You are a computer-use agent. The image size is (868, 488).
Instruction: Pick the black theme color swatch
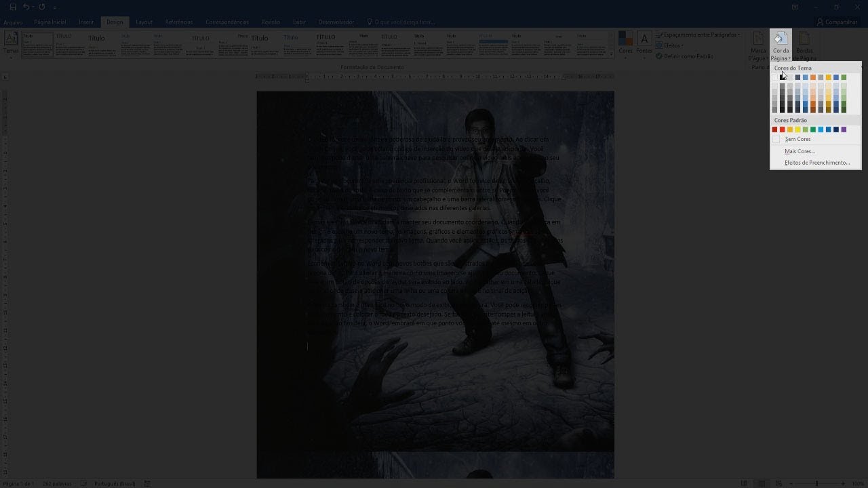[782, 77]
